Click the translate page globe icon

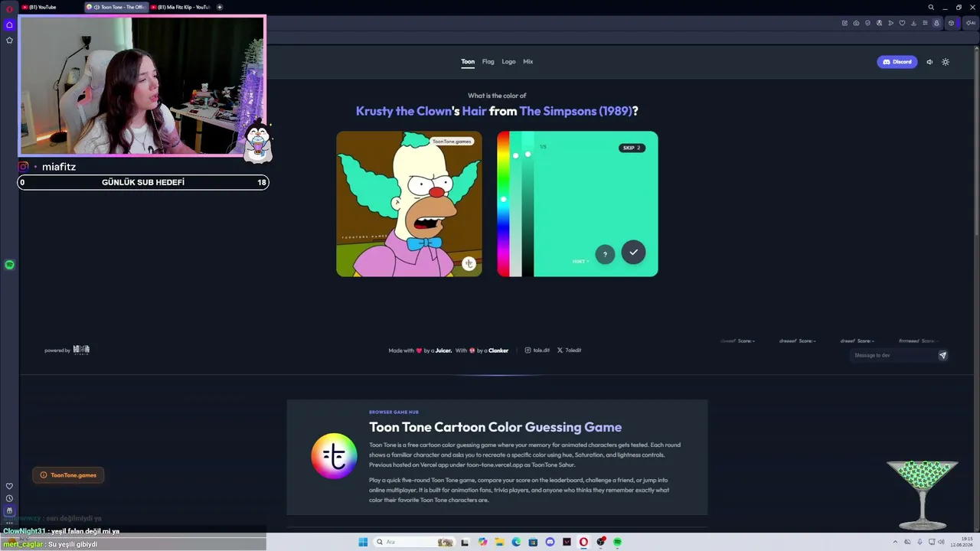(x=879, y=23)
